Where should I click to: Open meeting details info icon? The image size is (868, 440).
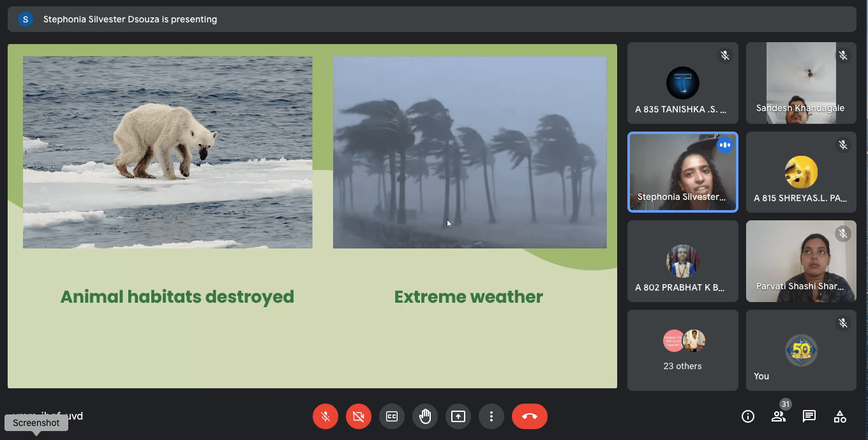click(x=747, y=416)
